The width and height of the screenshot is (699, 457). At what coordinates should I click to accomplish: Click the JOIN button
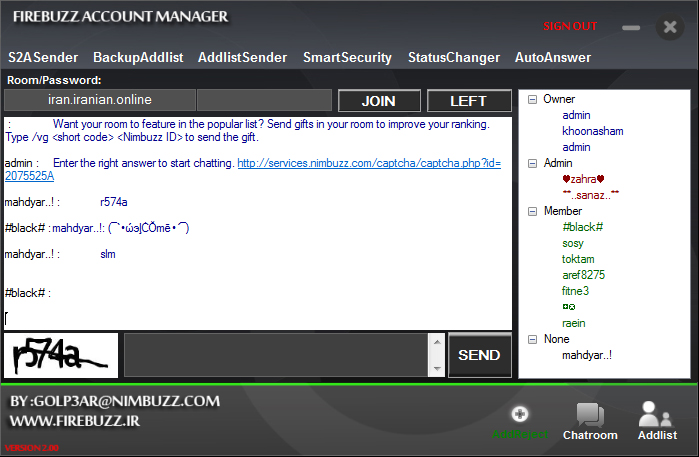pos(379,101)
